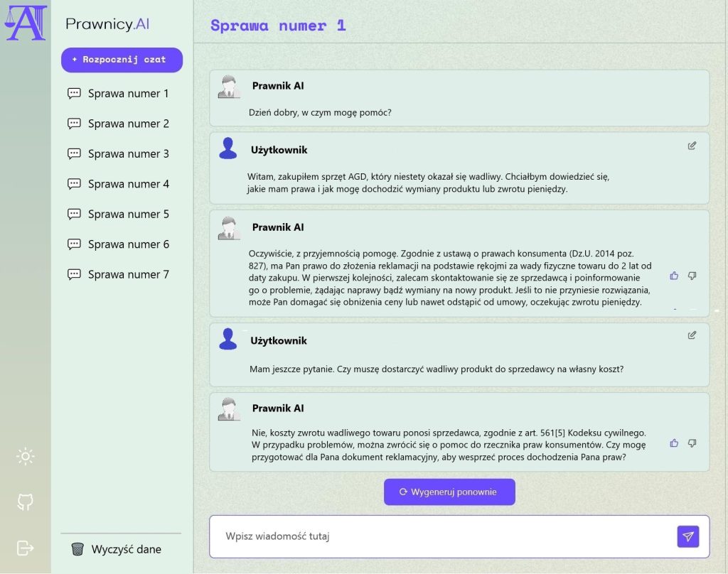Click Prawnik AI avatar on last answer

[229, 408]
